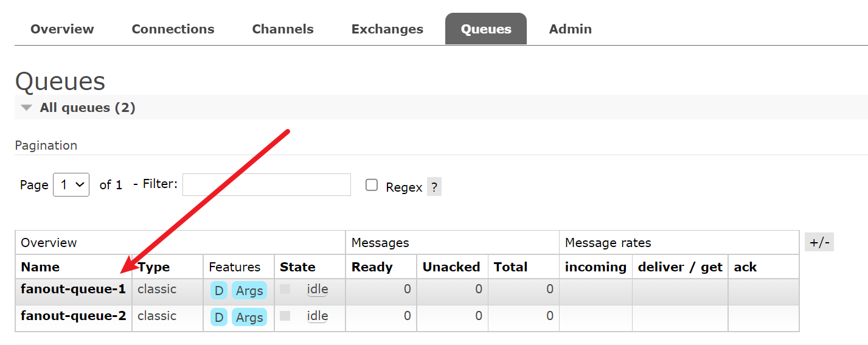Sort by the State column header

tap(297, 267)
